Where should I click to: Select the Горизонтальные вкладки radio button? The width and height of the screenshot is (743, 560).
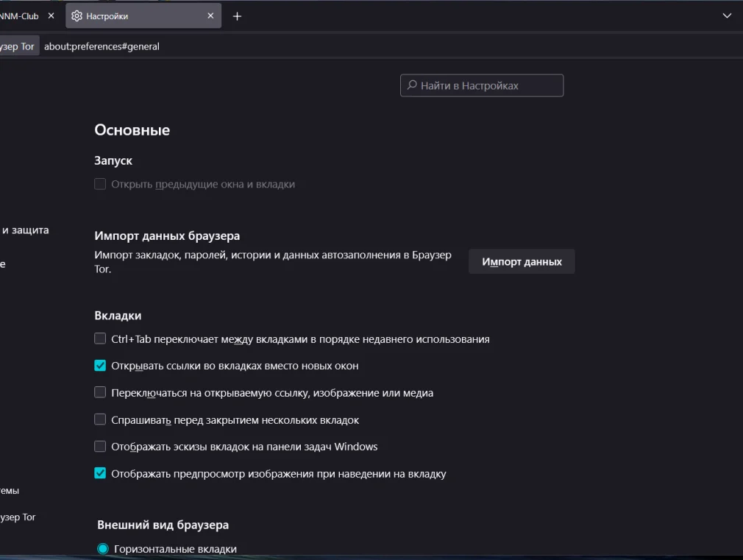(103, 549)
